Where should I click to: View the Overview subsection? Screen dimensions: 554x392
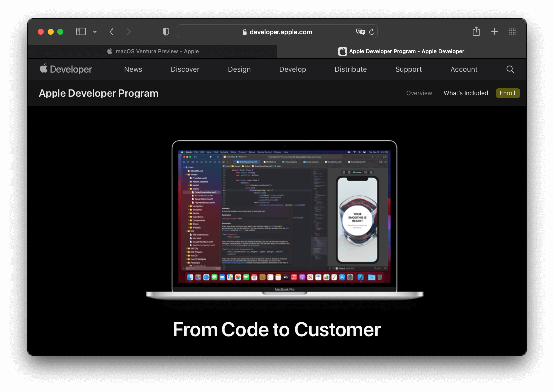[419, 93]
